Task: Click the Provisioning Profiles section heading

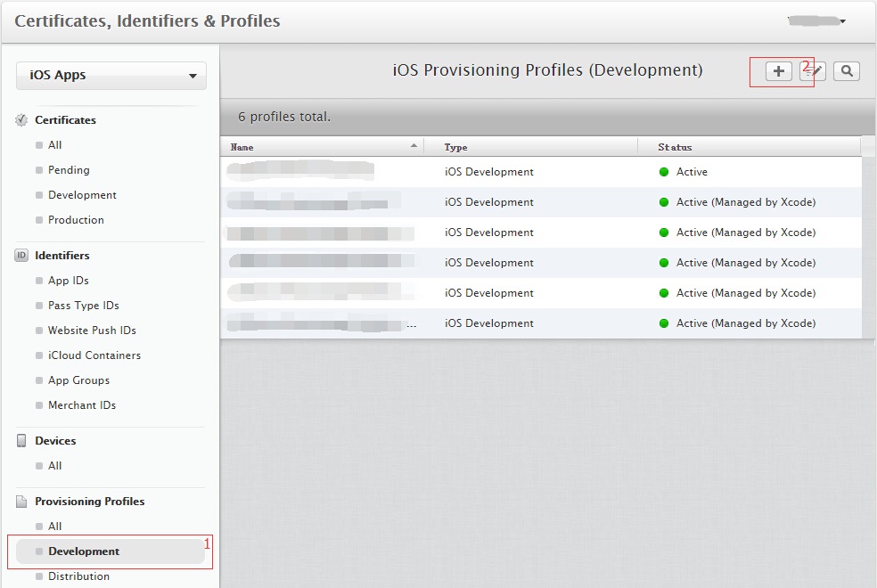Action: [x=89, y=502]
